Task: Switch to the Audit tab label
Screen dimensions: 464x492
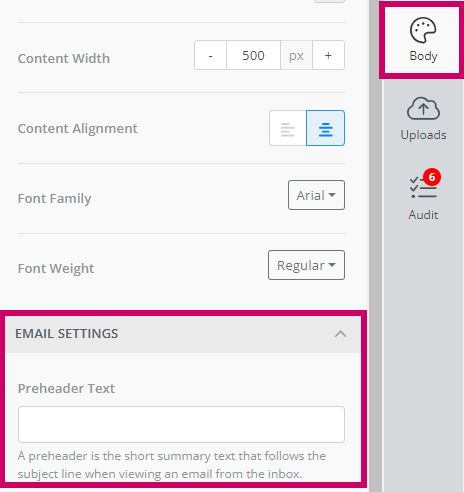Action: [423, 215]
